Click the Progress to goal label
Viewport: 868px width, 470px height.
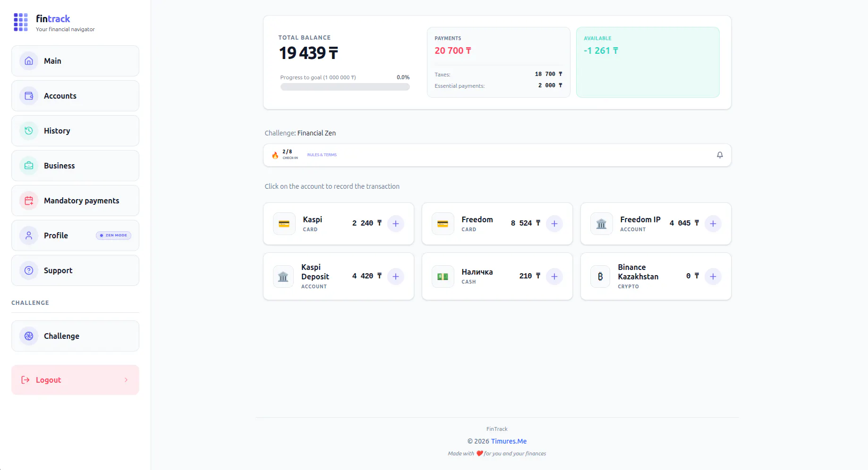[318, 77]
